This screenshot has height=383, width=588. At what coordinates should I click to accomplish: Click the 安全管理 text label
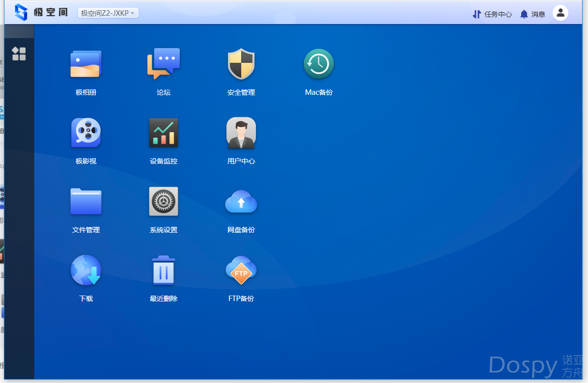coord(241,92)
